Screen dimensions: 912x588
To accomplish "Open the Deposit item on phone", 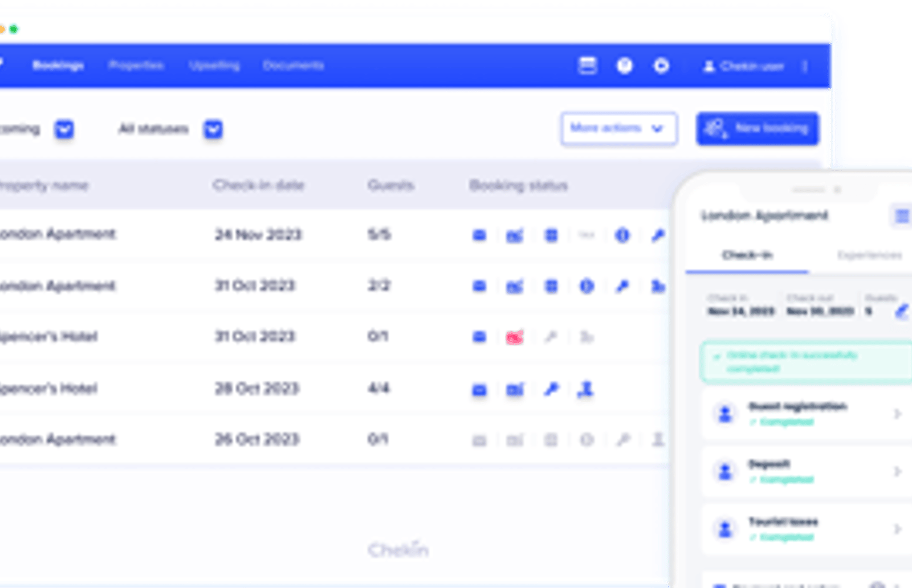I will click(x=807, y=472).
